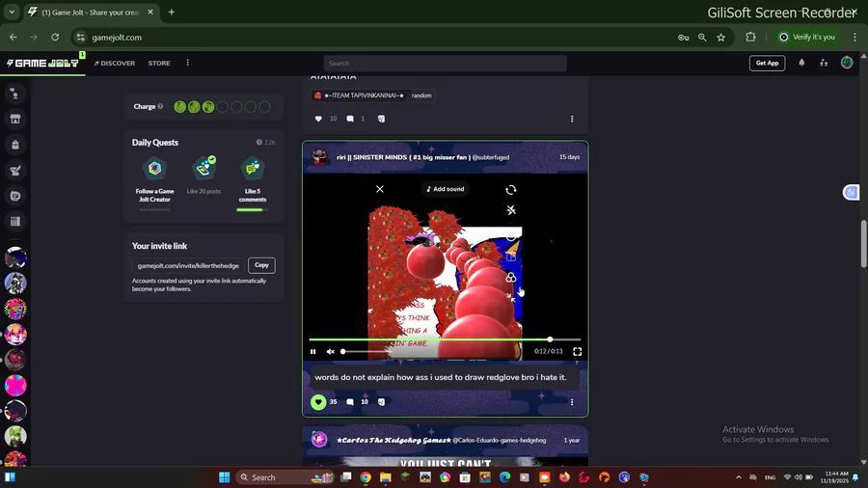The height and width of the screenshot is (488, 868).
Task: Open more options on the riri post
Action: [572, 402]
